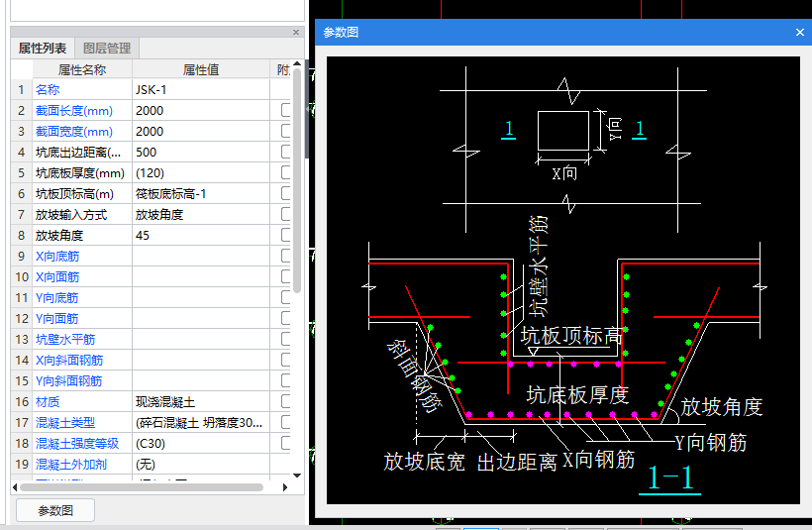Edit the 坑底板厚度 value (120)
Viewport: 812px width, 530px height.
click(201, 172)
